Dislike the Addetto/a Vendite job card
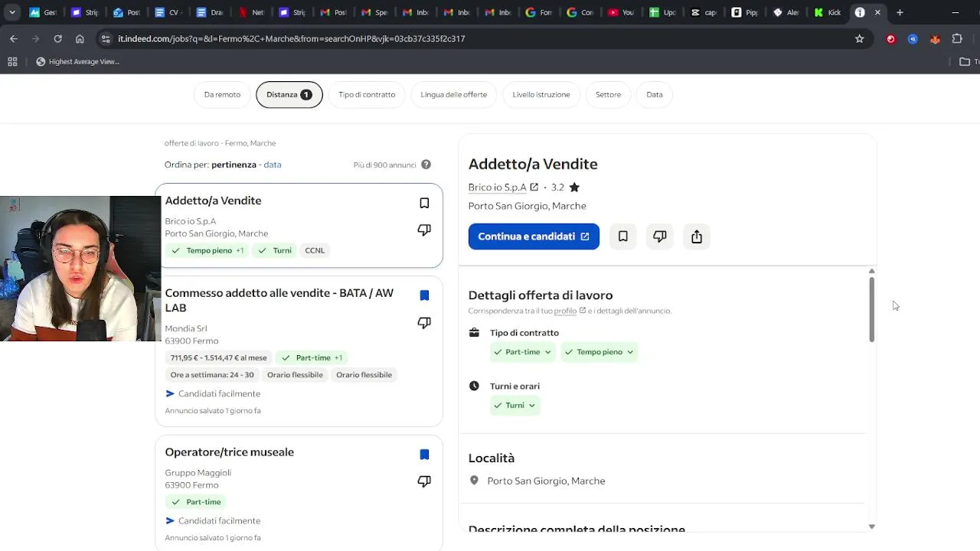The image size is (980, 551). click(x=424, y=230)
